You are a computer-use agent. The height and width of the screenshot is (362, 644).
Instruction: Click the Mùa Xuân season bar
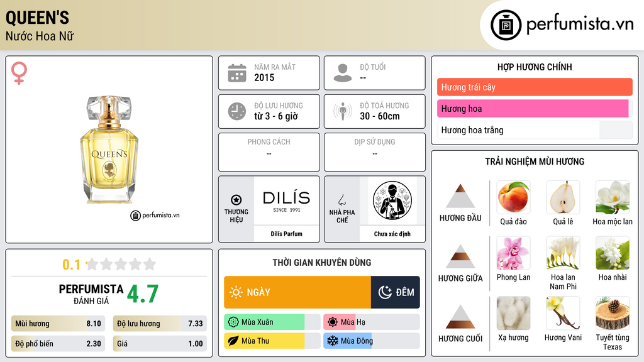click(272, 322)
